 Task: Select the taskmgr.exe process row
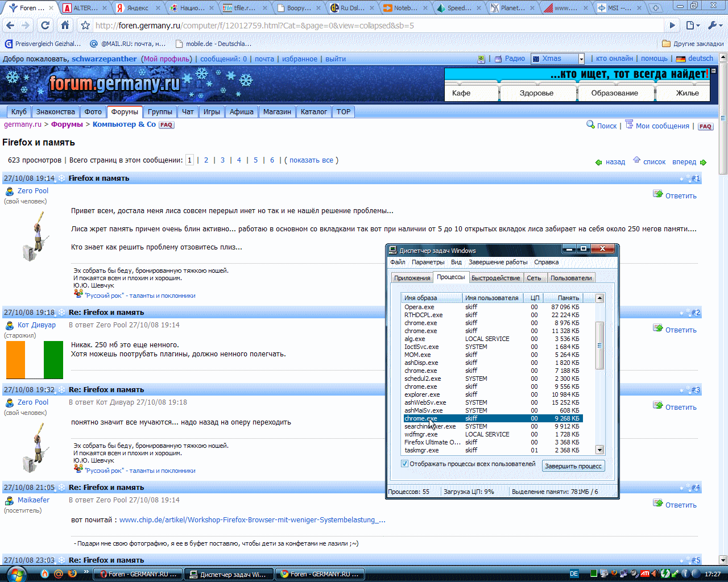493,450
